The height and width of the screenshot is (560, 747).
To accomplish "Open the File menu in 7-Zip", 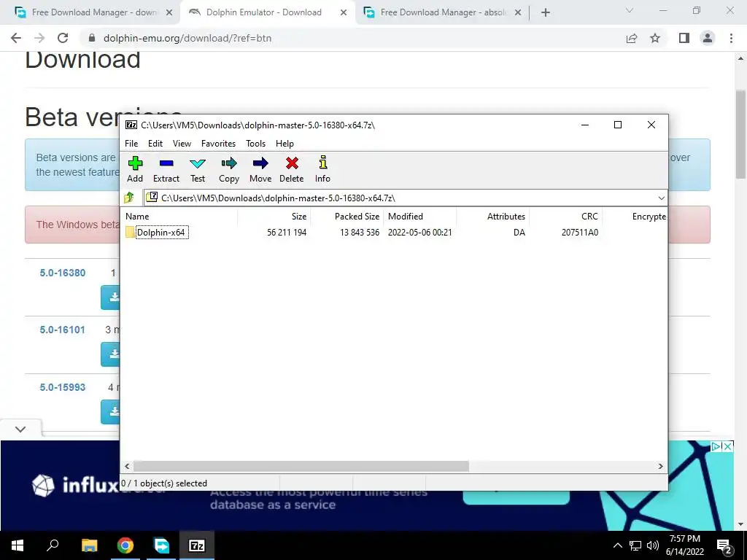I will point(131,144).
